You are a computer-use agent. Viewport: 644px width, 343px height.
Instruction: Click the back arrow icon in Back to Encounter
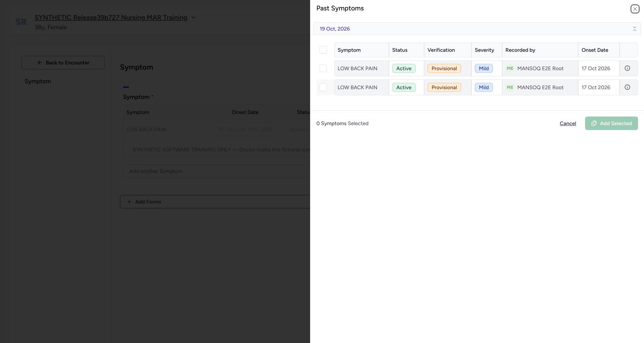pos(40,63)
